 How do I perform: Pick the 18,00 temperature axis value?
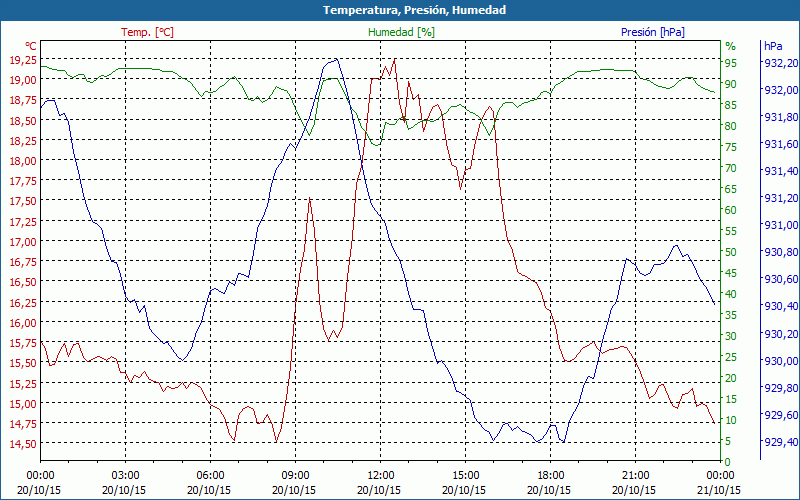[x=23, y=161]
